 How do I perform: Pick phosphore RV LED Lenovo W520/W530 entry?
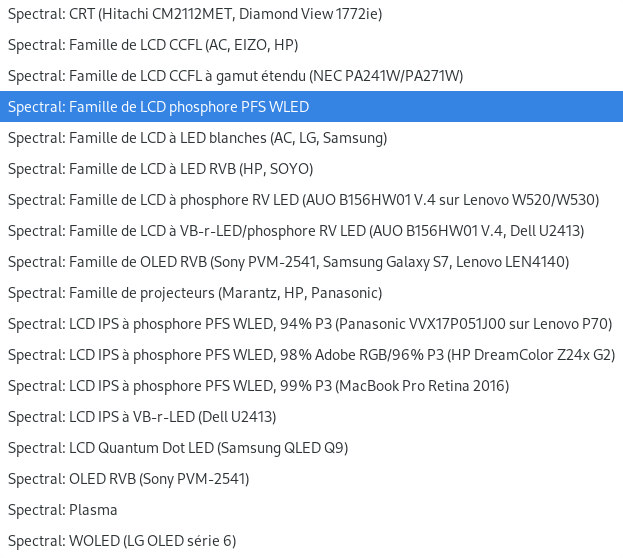[x=303, y=200]
